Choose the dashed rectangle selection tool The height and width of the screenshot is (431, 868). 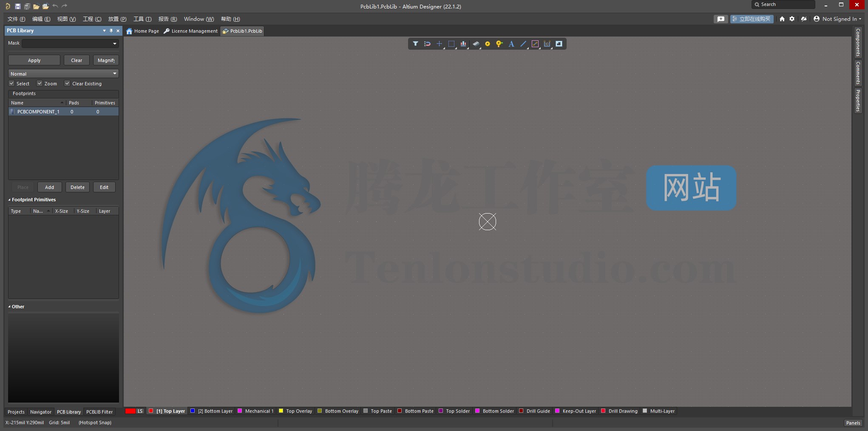tap(451, 44)
